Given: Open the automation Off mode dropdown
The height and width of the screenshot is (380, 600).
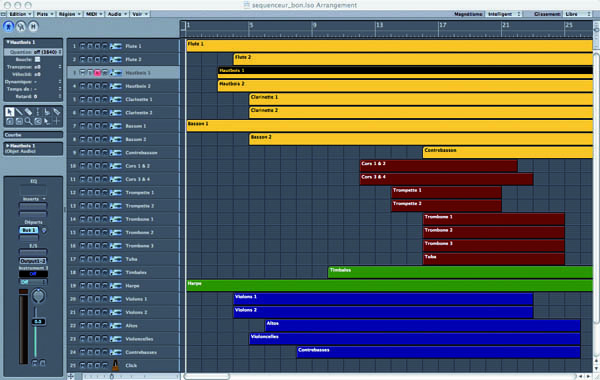Looking at the screenshot, I should (x=33, y=282).
